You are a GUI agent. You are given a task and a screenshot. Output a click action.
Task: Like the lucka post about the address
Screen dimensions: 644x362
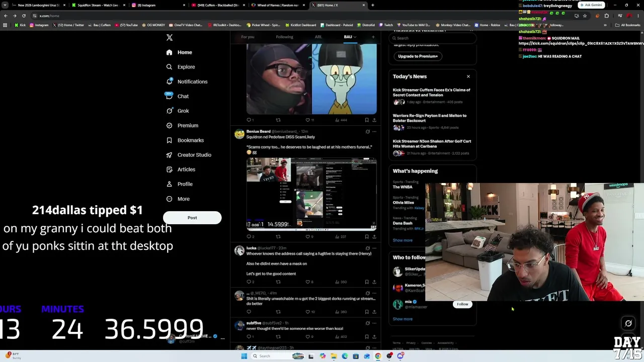308,282
